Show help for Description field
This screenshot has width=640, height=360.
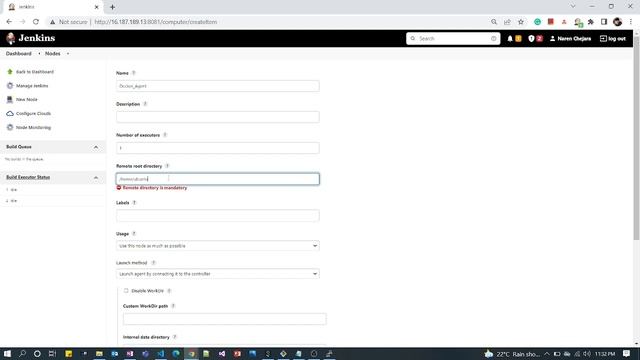click(x=145, y=104)
